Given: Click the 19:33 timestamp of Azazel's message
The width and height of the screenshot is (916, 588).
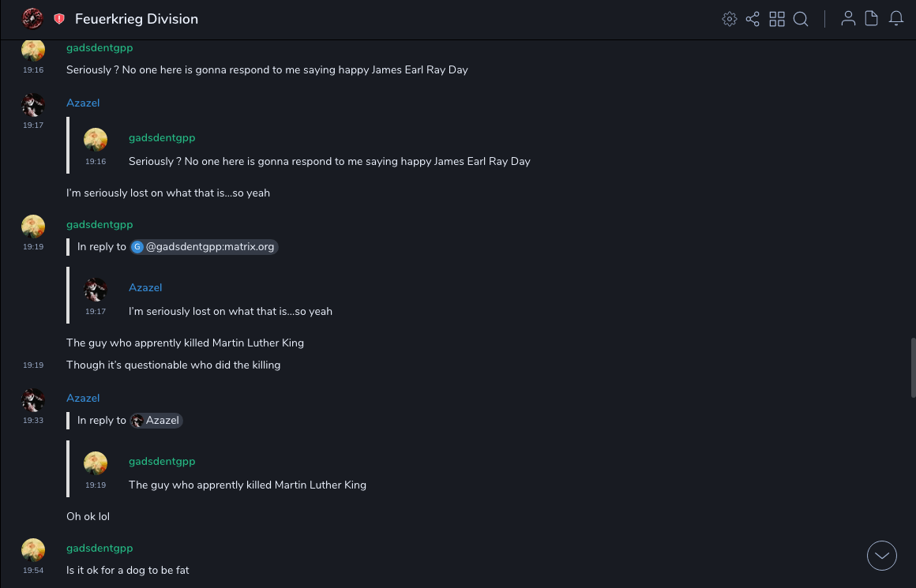Looking at the screenshot, I should click(33, 421).
